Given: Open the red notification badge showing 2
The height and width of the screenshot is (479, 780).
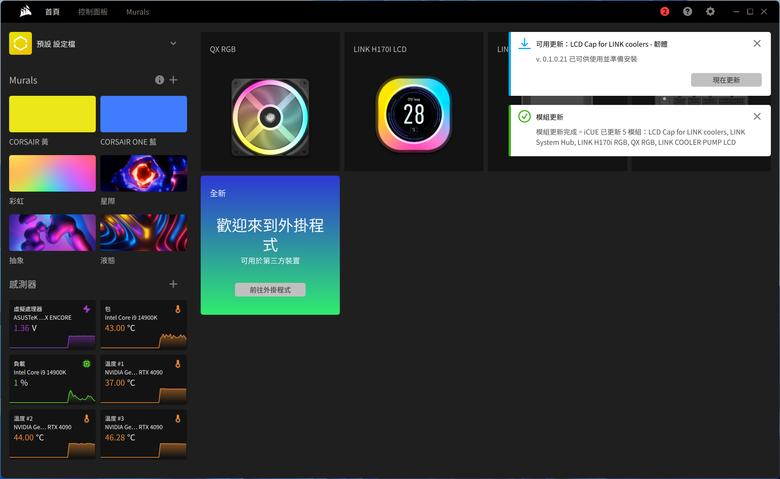Looking at the screenshot, I should pyautogui.click(x=665, y=11).
